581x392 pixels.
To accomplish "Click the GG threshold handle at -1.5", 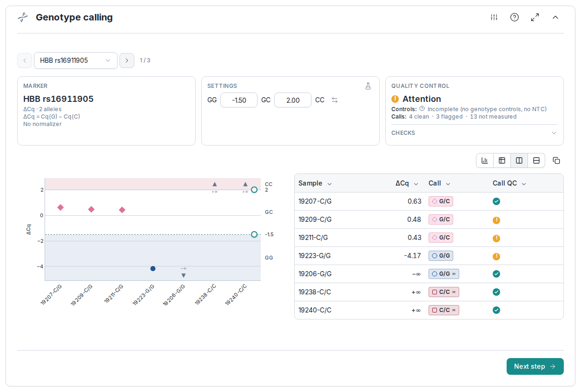I will coord(254,234).
